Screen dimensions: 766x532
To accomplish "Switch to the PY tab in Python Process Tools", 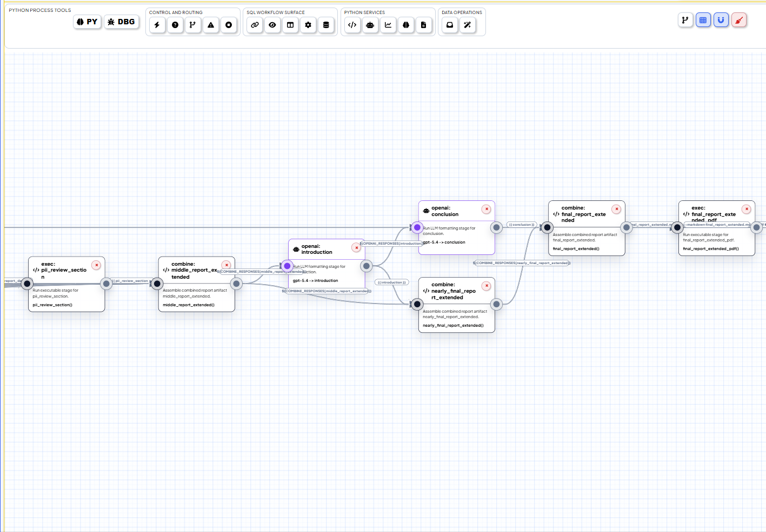I will (87, 22).
